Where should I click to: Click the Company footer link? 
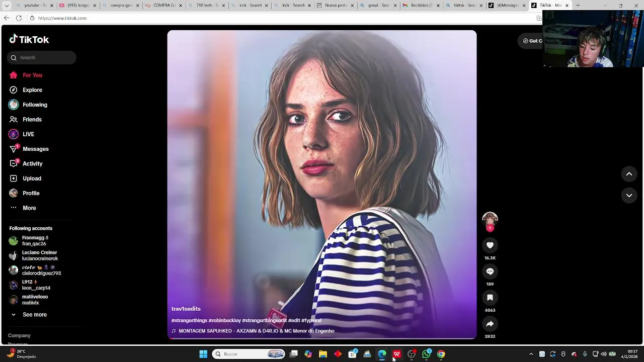click(x=19, y=335)
